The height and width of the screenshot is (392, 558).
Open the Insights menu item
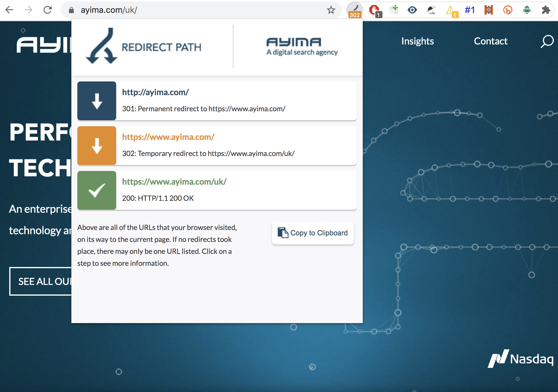click(x=417, y=41)
